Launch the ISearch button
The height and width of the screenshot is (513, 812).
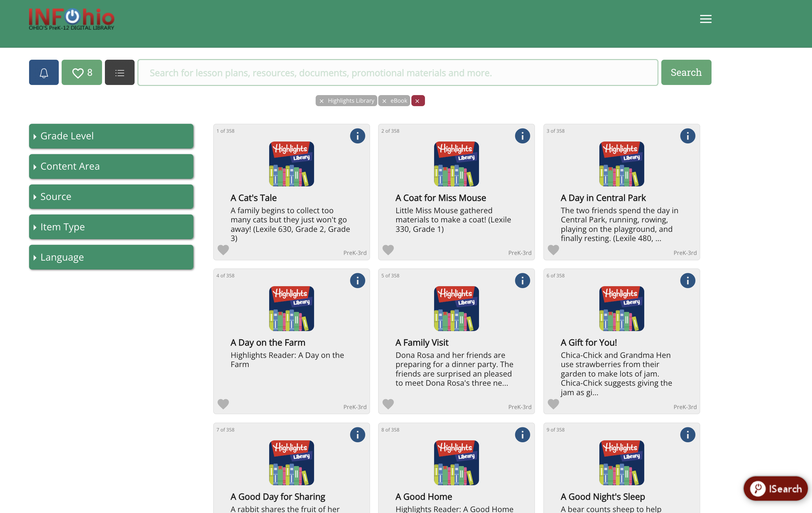775,489
